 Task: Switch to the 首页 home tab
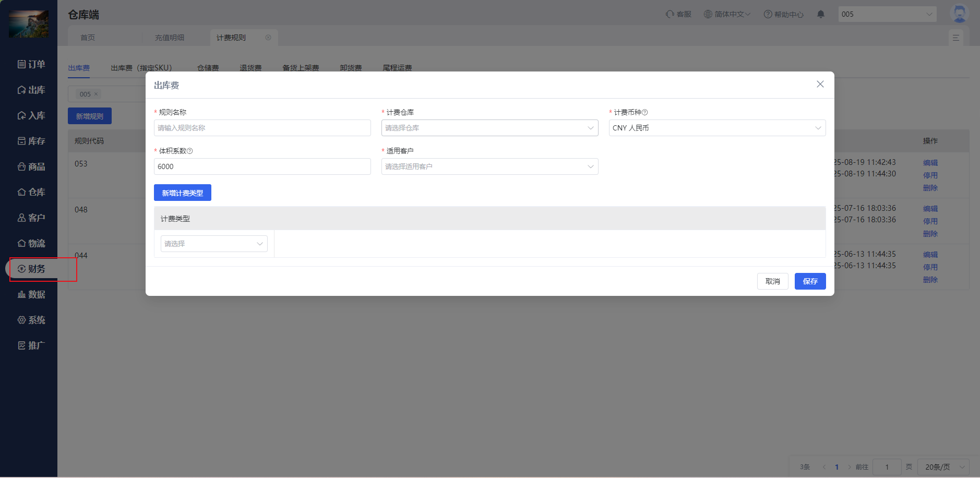pos(88,38)
